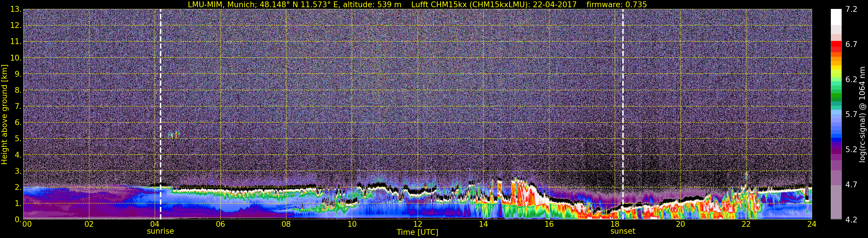Click the y-axis tick label '1.'
Viewport: 868px width, 238px height.
(18, 204)
